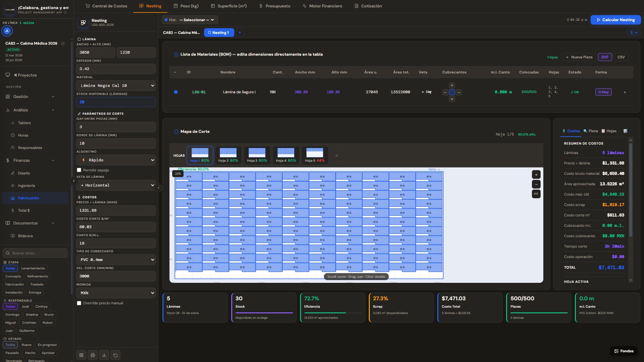Click the grid layout icon in bottom toolbar
Image resolution: width=644 pixels, height=362 pixels.
[x=82, y=355]
